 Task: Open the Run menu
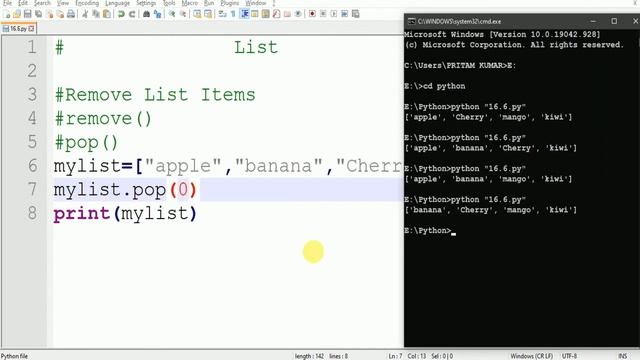[209, 3]
